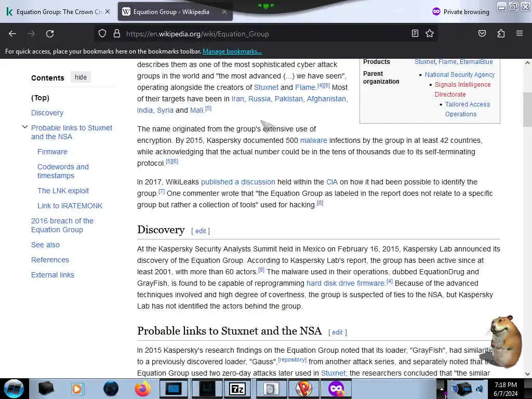Hide the Contents sidebar

(x=81, y=77)
